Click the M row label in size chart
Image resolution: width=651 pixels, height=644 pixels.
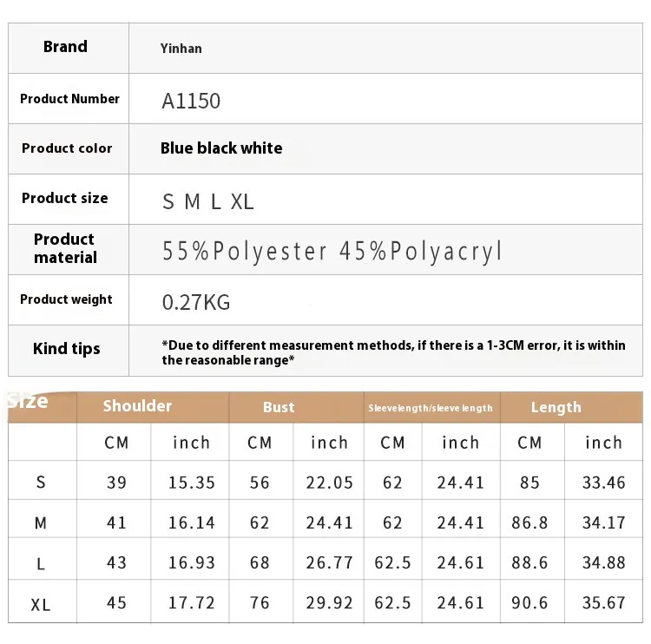pyautogui.click(x=41, y=523)
